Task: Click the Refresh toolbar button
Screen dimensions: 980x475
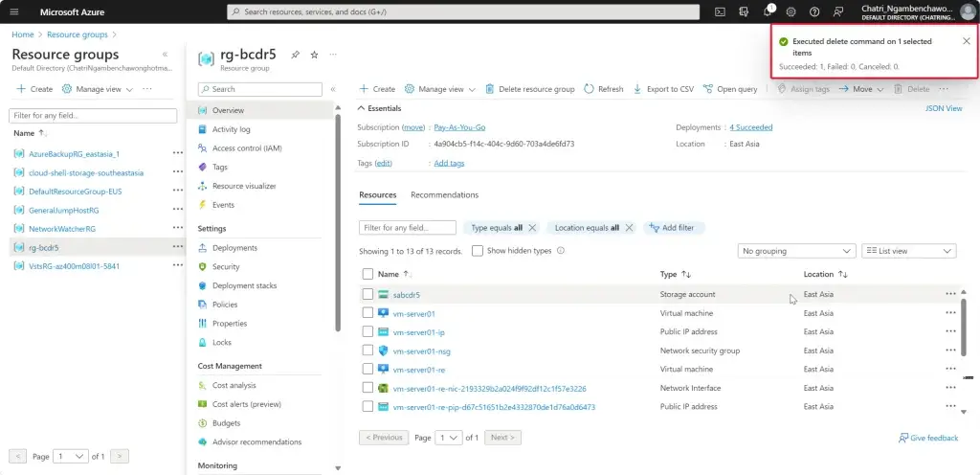Action: click(604, 89)
